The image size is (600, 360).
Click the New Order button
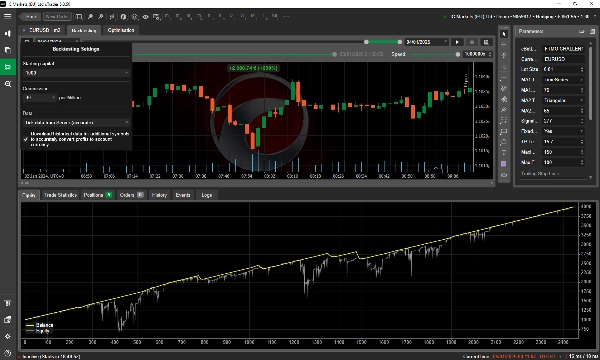(57, 17)
